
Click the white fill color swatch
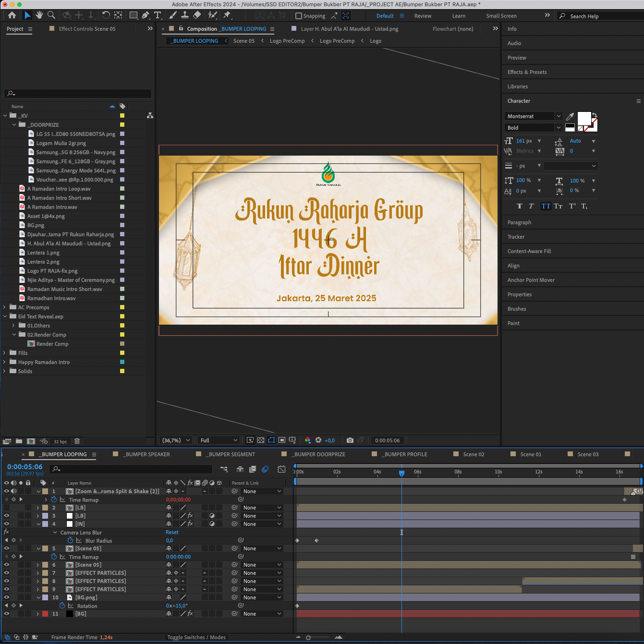(584, 118)
